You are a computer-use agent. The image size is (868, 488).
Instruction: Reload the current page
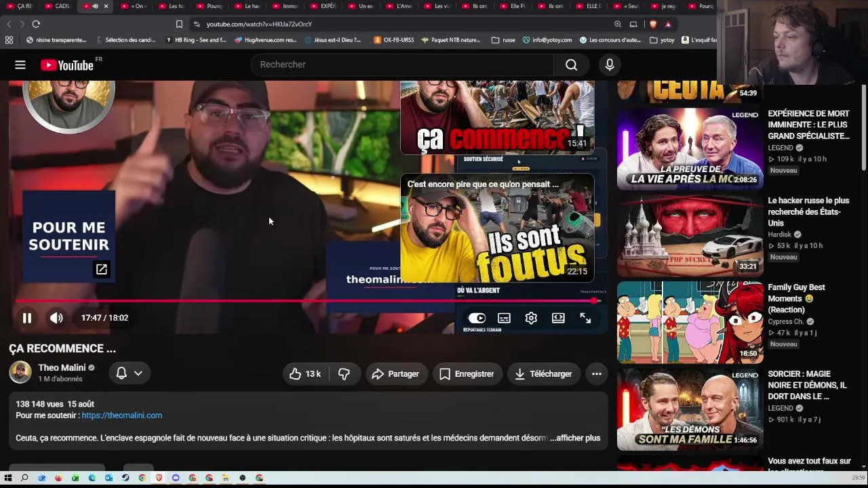click(36, 24)
